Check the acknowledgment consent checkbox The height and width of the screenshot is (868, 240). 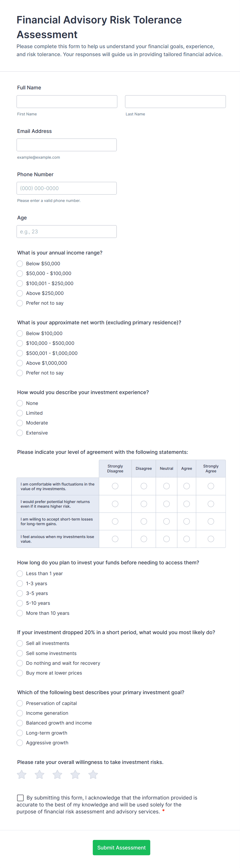pyautogui.click(x=20, y=798)
